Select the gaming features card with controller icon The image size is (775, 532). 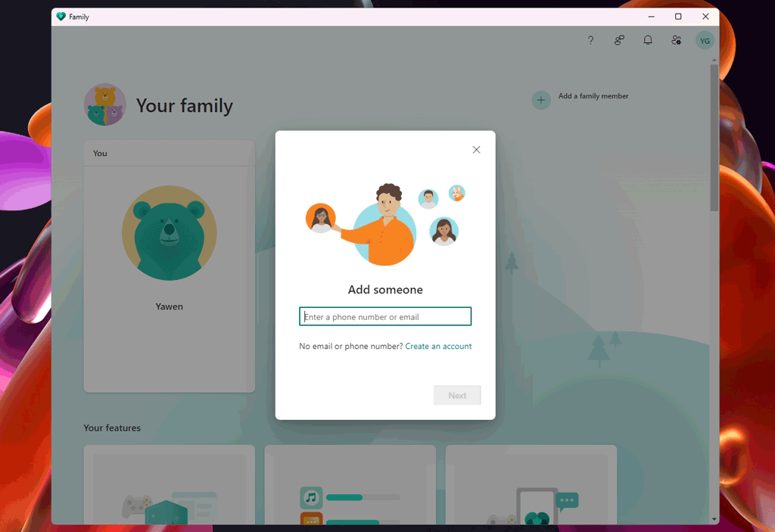[169, 487]
